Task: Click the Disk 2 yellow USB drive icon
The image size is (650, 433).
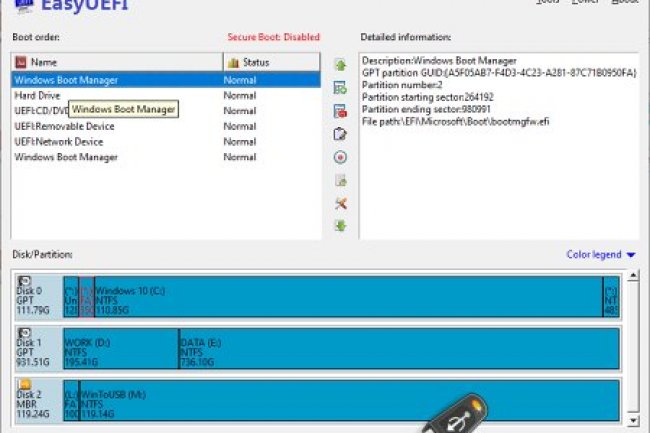Action: click(x=24, y=385)
